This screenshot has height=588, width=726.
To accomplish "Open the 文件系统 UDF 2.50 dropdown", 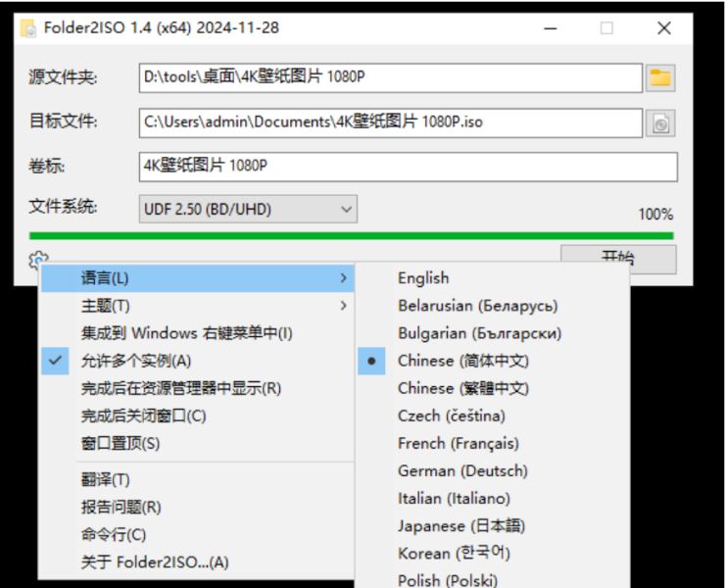I will (x=248, y=209).
